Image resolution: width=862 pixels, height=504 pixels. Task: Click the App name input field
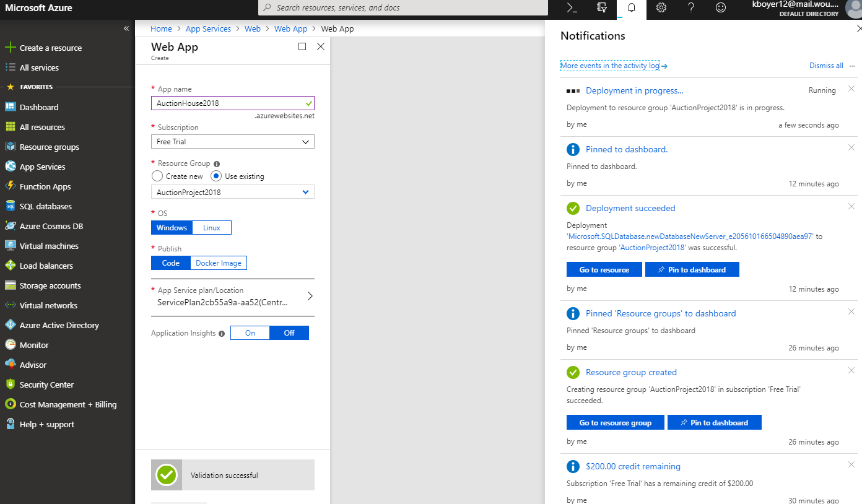tap(233, 103)
